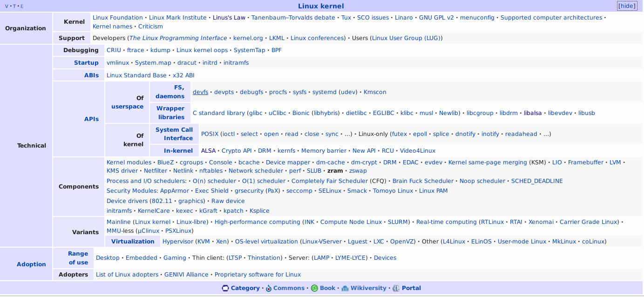Click the POSIX link

[210, 134]
